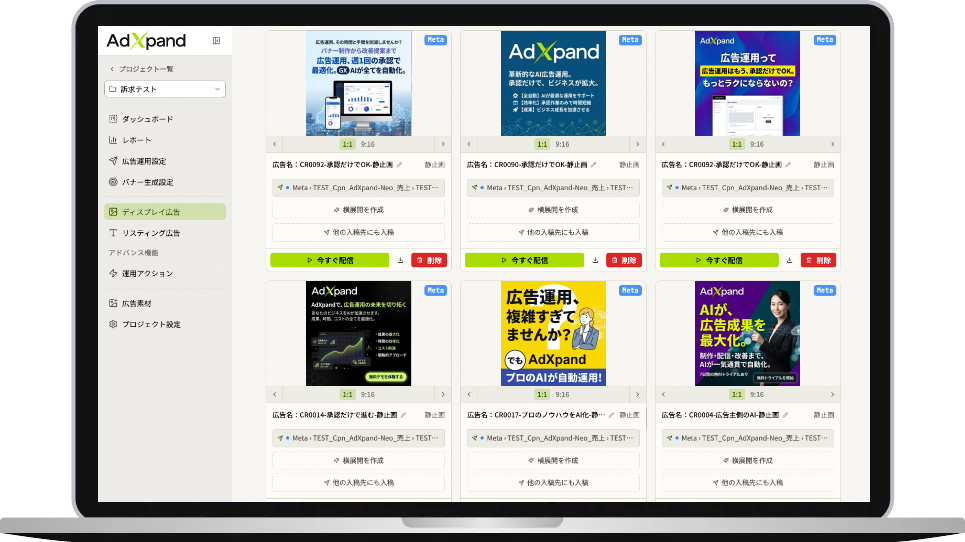Click the AdXpand logo in the sidebar
This screenshot has width=965, height=542.
tap(146, 41)
